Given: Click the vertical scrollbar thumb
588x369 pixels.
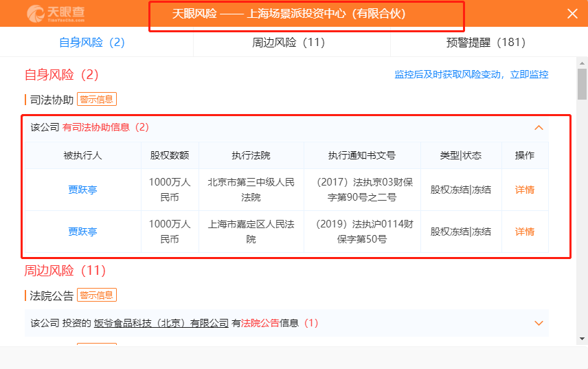Looking at the screenshot, I should [582, 84].
